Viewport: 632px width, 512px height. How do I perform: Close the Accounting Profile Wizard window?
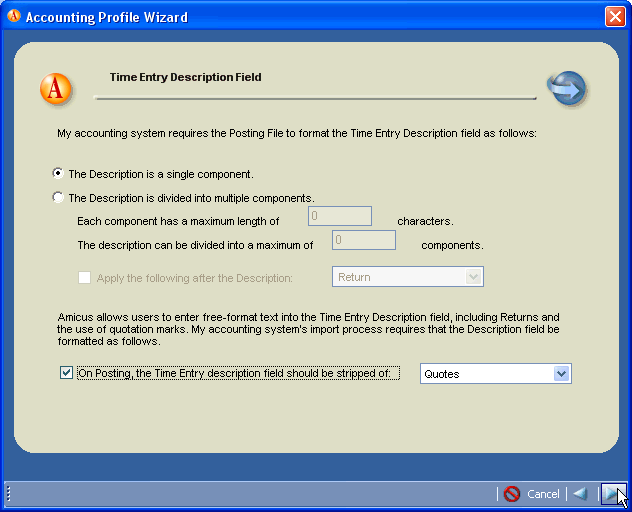(x=614, y=17)
